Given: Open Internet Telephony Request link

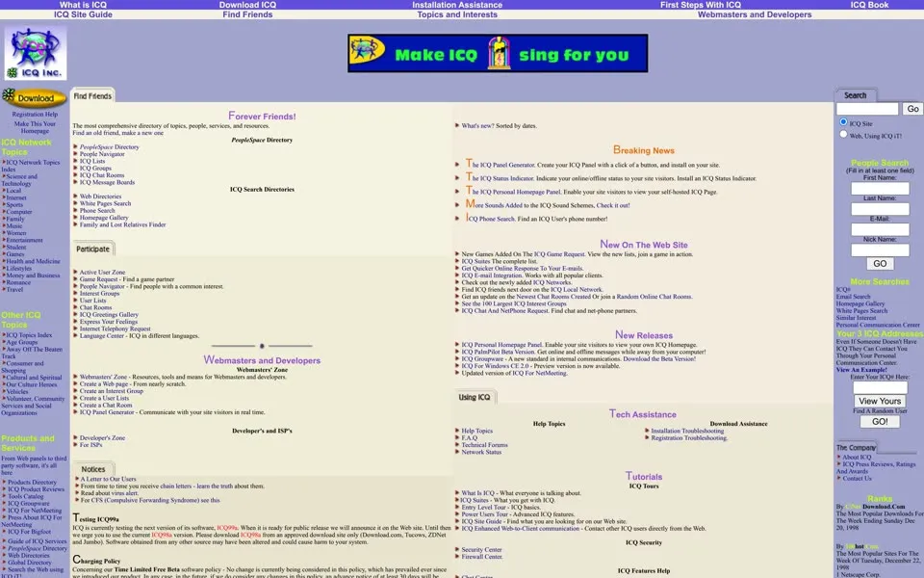Looking at the screenshot, I should (115, 329).
